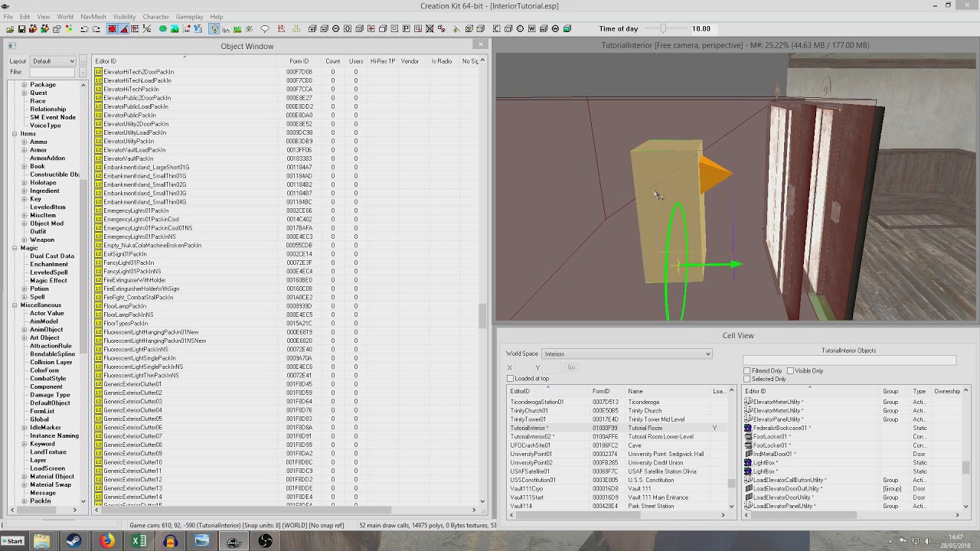The image size is (980, 551).
Task: Click the green globe toolbar icon
Action: tap(163, 29)
